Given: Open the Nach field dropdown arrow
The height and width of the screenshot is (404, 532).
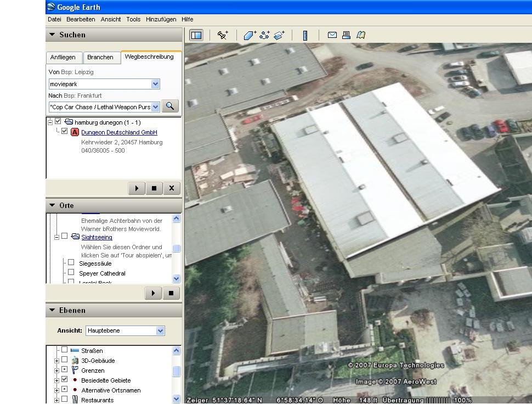Looking at the screenshot, I should [155, 107].
